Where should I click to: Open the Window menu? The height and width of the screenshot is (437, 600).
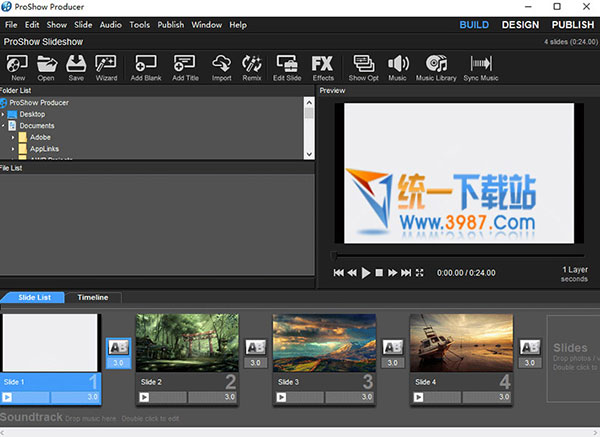[x=207, y=25]
